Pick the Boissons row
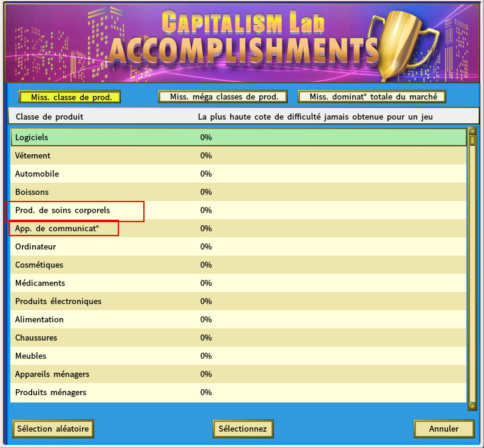 tap(238, 192)
